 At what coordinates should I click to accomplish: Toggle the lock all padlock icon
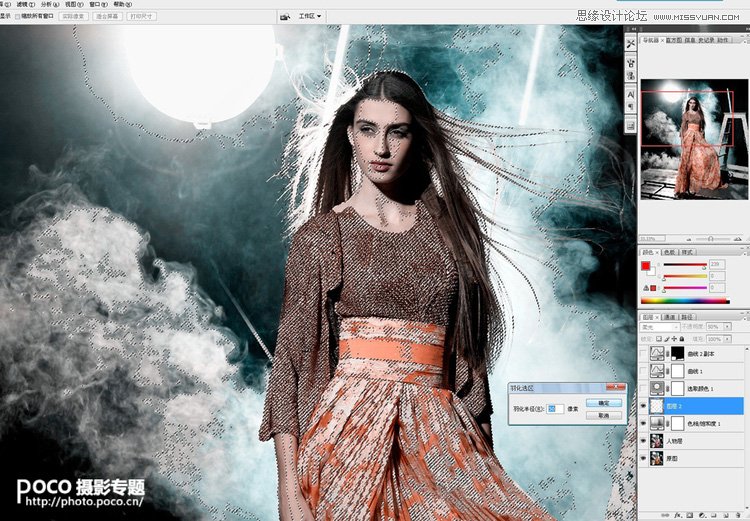682,339
